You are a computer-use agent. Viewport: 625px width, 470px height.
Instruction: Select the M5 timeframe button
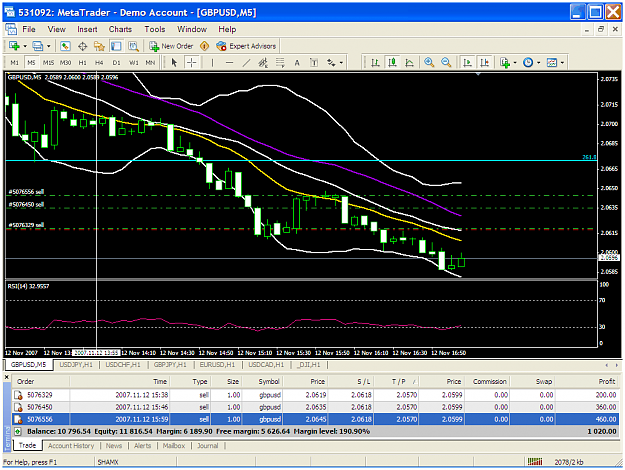click(x=31, y=63)
